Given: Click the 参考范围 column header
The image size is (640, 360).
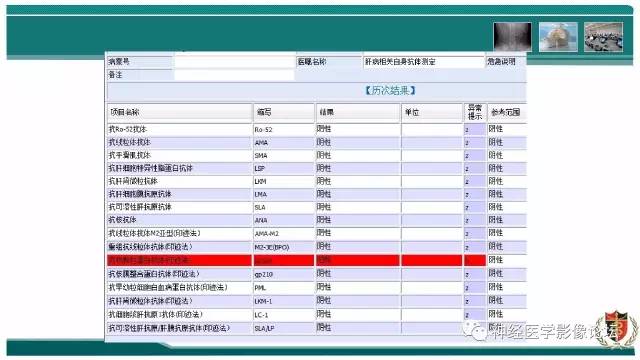Looking at the screenshot, I should pyautogui.click(x=507, y=112).
